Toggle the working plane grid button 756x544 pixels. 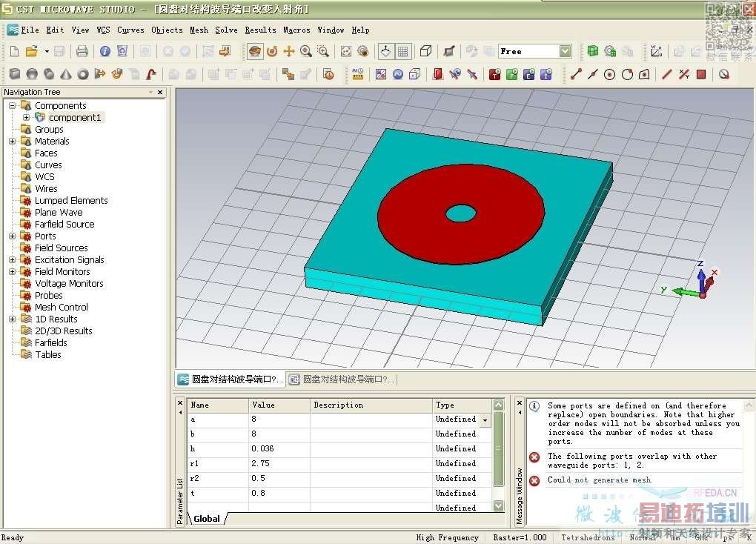pos(402,51)
